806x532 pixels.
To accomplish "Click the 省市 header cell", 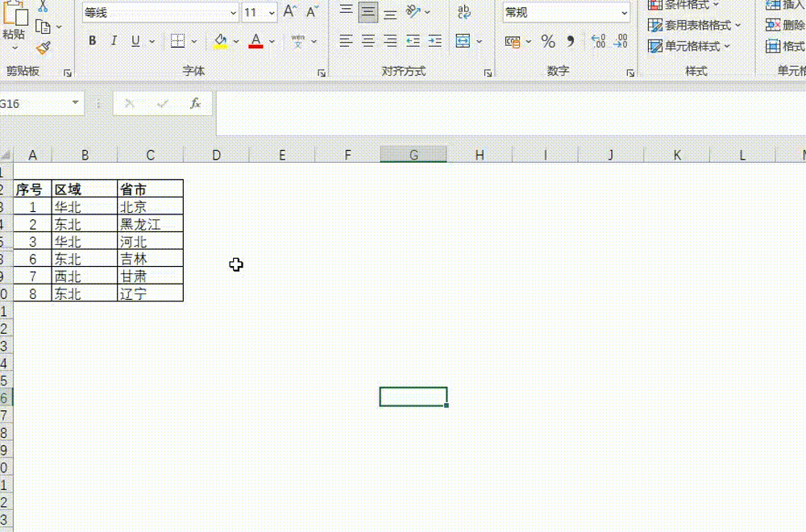I will pos(150,189).
